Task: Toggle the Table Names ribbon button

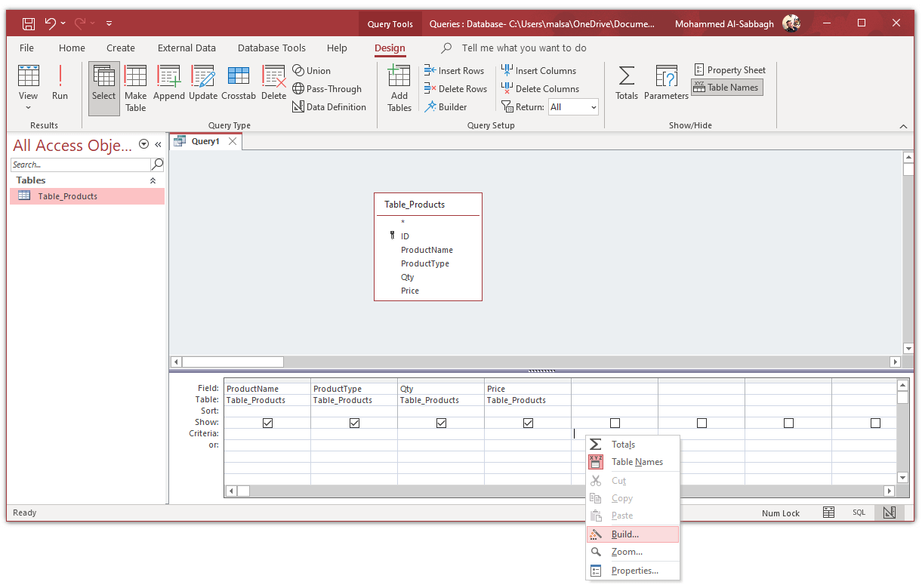Action: point(726,88)
